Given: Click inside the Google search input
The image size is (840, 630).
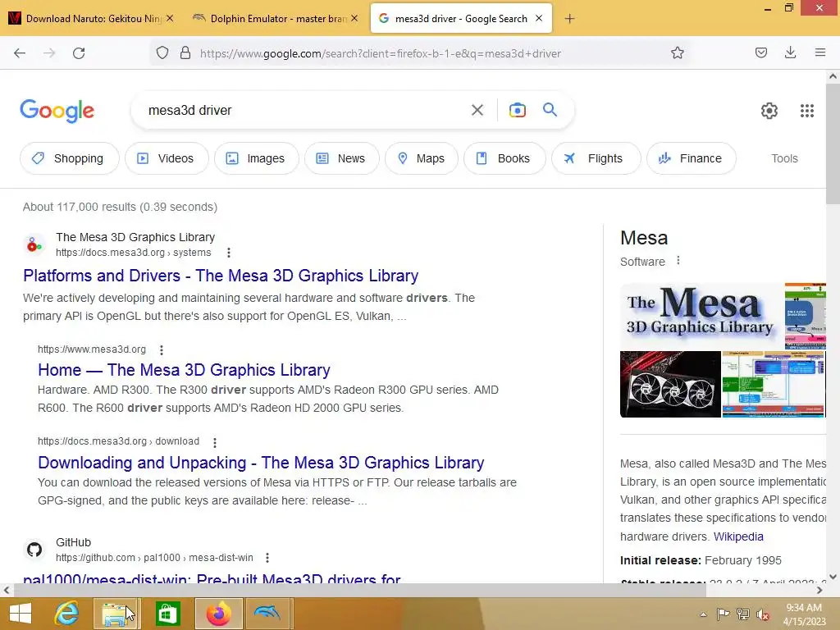Looking at the screenshot, I should (305, 111).
